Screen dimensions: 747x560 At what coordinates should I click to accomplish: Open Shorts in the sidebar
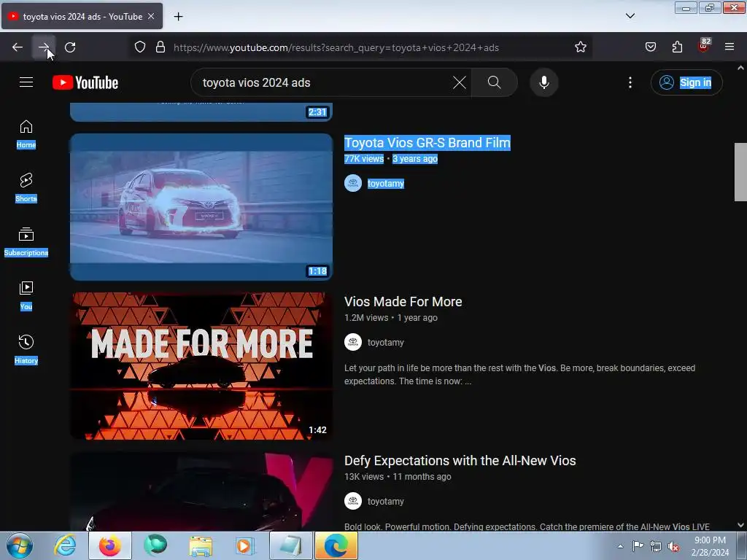click(26, 187)
